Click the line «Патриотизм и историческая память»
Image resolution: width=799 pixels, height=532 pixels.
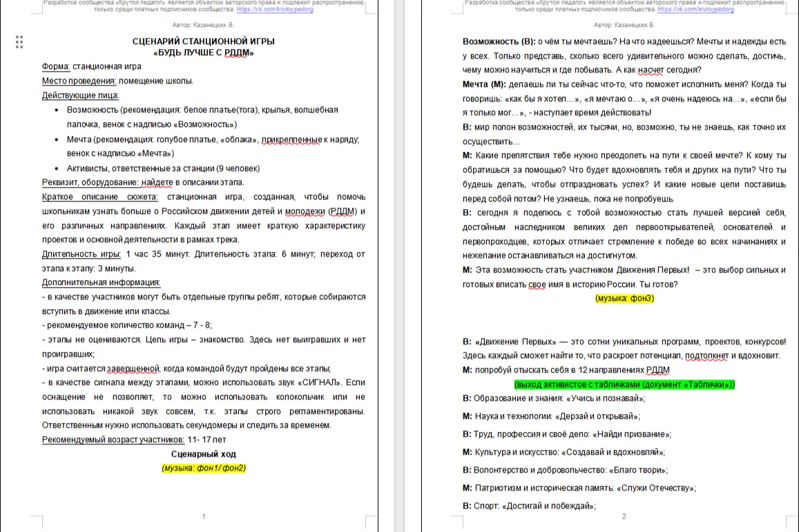579,488
